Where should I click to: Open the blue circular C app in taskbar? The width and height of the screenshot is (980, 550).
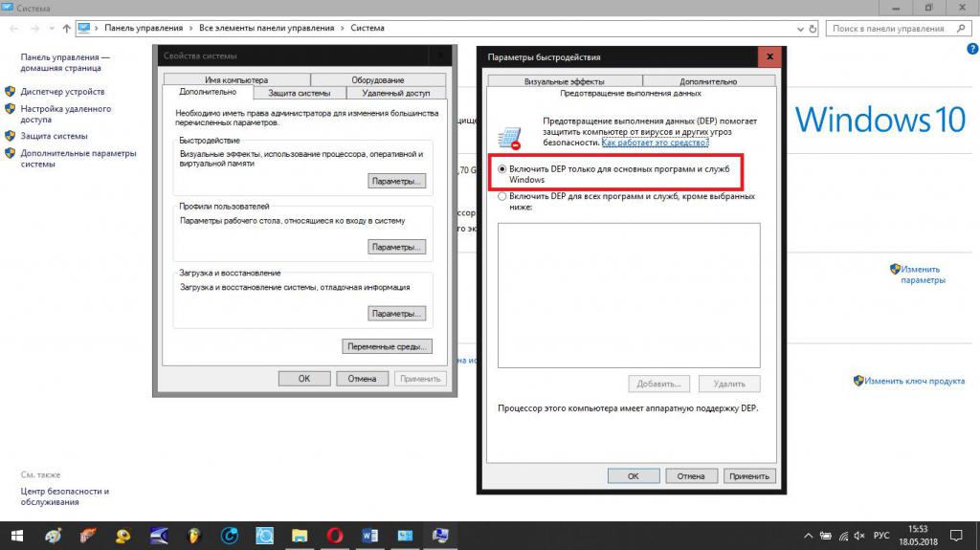[230, 536]
